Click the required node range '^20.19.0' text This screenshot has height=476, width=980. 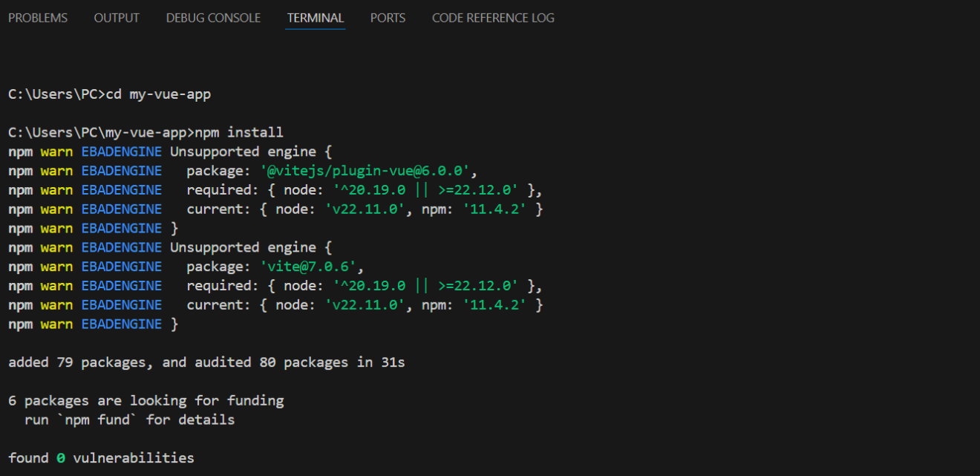(x=371, y=189)
